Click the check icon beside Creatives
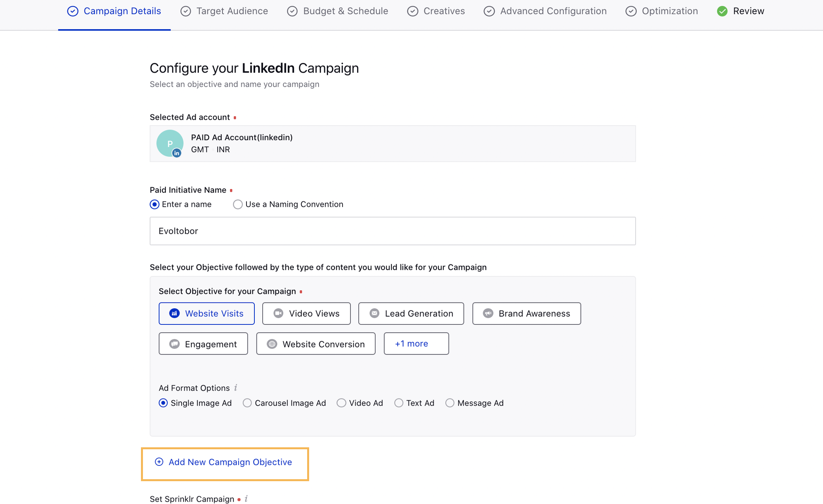This screenshot has width=823, height=504. 413,11
